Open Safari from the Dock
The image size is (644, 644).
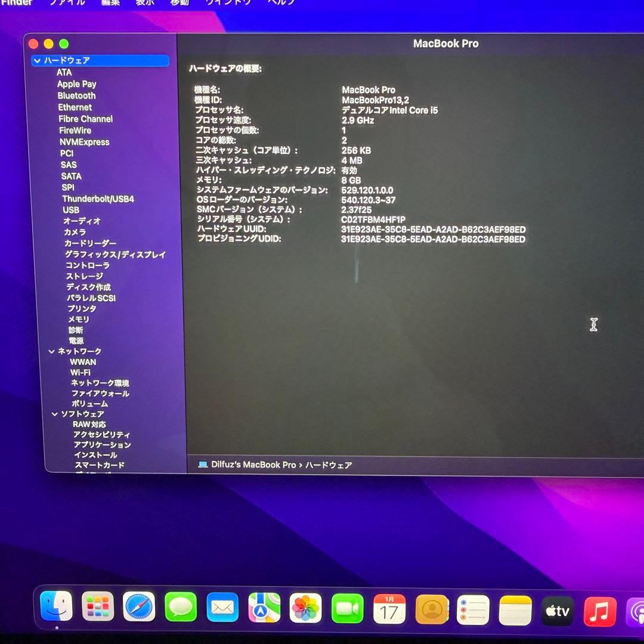click(138, 606)
